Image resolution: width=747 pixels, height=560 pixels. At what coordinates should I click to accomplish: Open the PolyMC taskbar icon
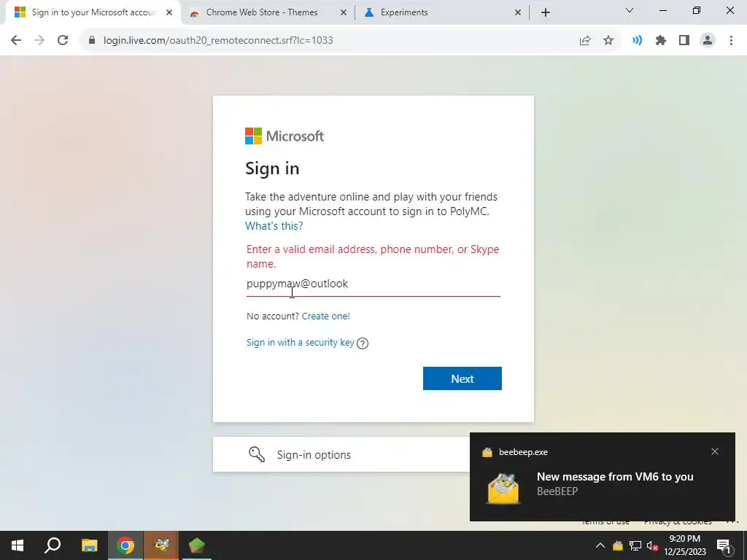coord(197,545)
